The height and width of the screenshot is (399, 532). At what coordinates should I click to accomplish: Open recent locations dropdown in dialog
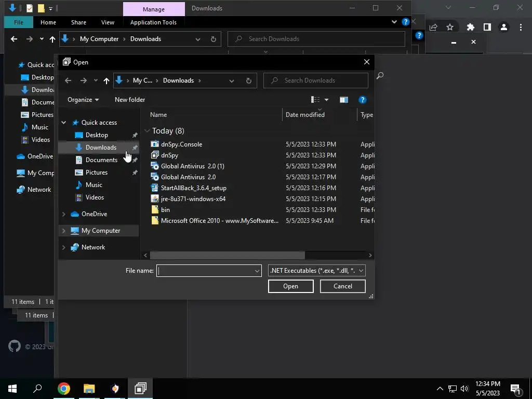coord(96,81)
